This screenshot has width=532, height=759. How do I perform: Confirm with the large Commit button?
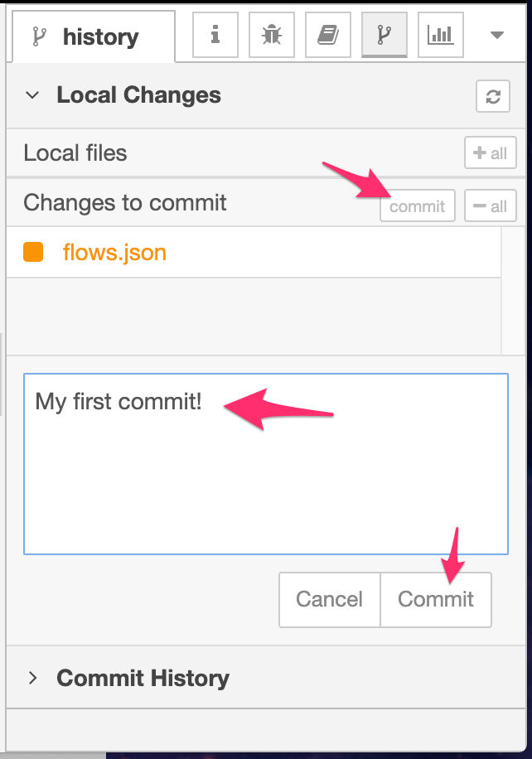point(436,600)
